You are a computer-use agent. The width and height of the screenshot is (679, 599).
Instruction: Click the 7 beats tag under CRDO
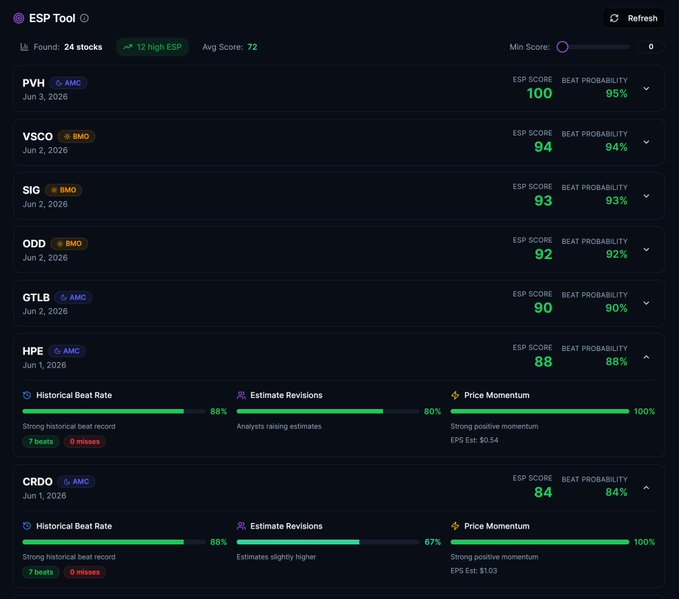41,572
